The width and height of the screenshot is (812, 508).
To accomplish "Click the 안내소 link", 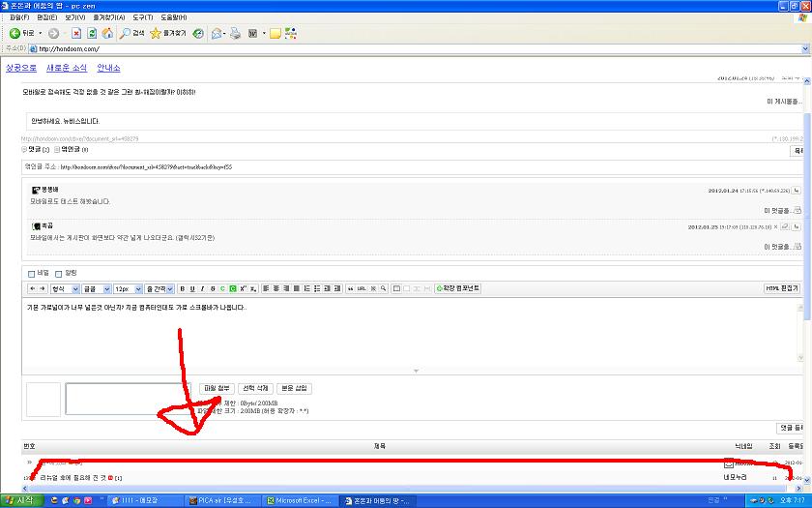I will pos(108,68).
